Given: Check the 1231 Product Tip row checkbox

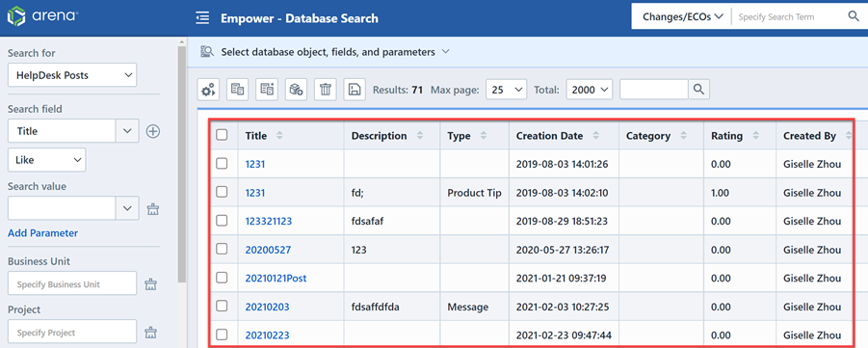Looking at the screenshot, I should [222, 192].
